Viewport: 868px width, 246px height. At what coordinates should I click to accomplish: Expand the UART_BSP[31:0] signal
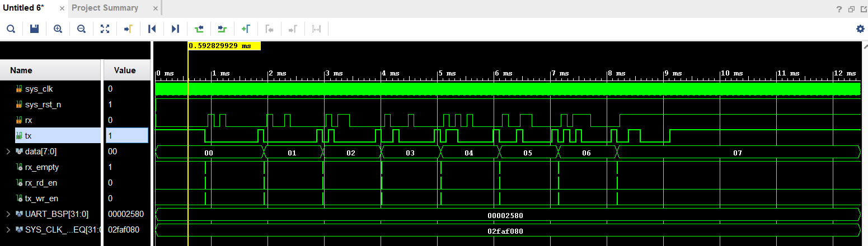pyautogui.click(x=7, y=214)
